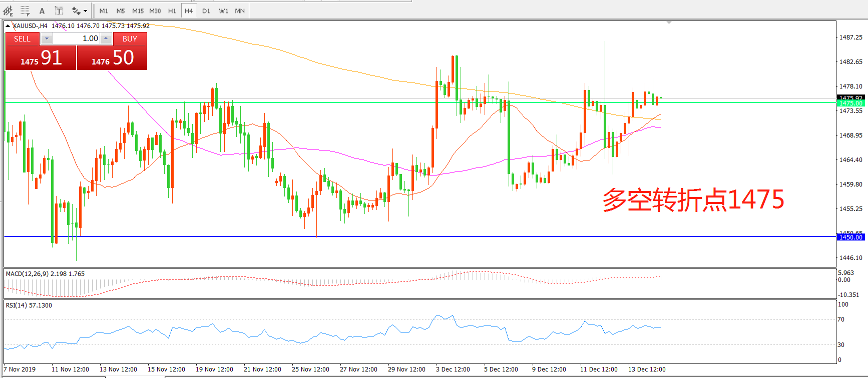
Task: Switch to the D1 timeframe
Action: coord(206,10)
